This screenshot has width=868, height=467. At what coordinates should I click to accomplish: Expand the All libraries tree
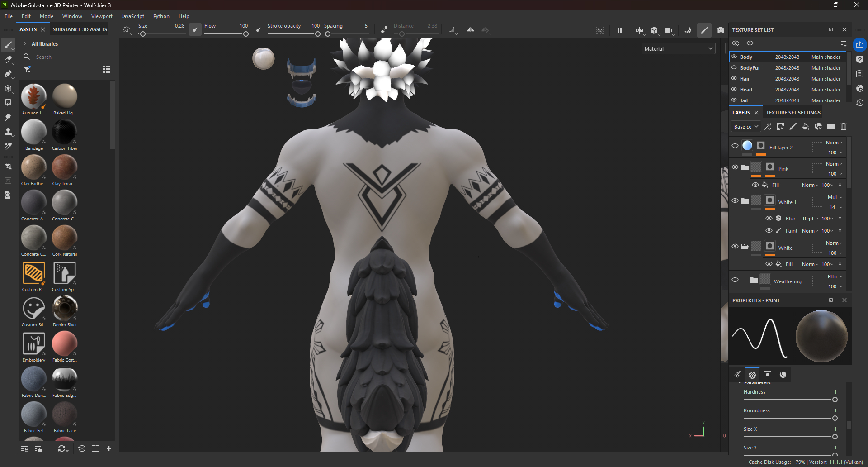[25, 44]
